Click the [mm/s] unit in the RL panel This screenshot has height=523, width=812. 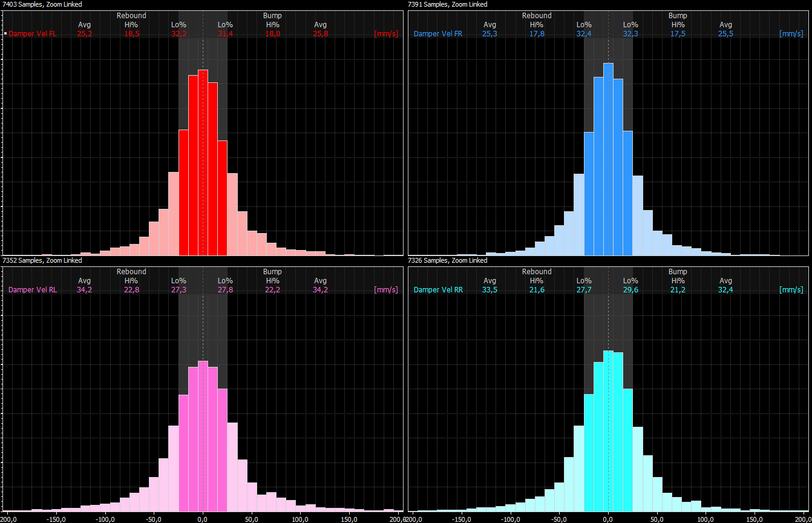pyautogui.click(x=386, y=290)
